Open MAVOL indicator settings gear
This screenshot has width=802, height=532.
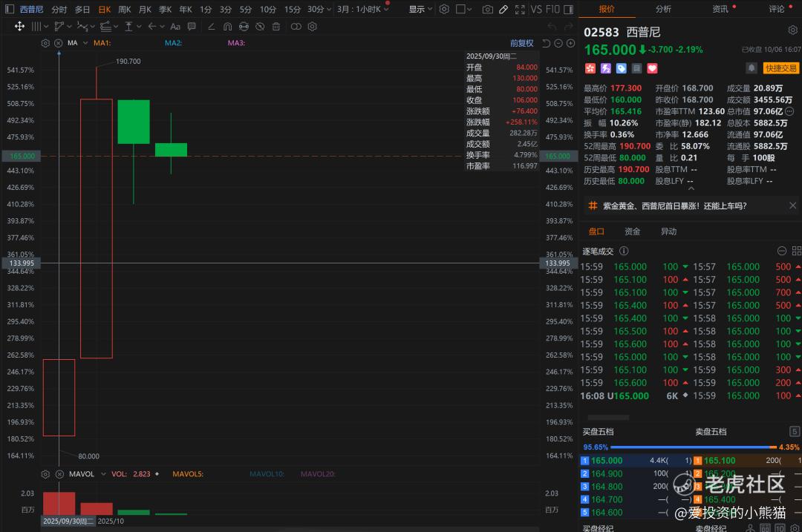click(x=45, y=474)
